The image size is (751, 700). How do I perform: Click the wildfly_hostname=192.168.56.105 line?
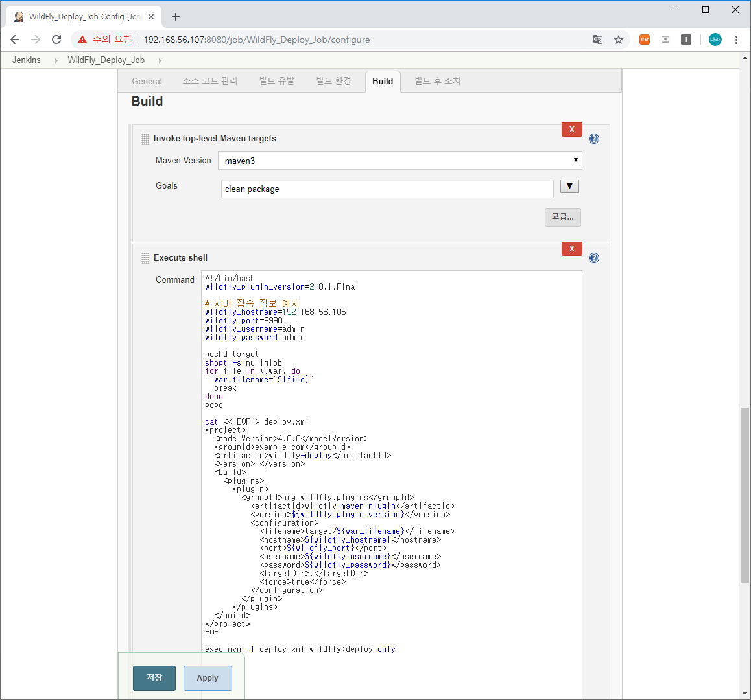[x=276, y=312]
